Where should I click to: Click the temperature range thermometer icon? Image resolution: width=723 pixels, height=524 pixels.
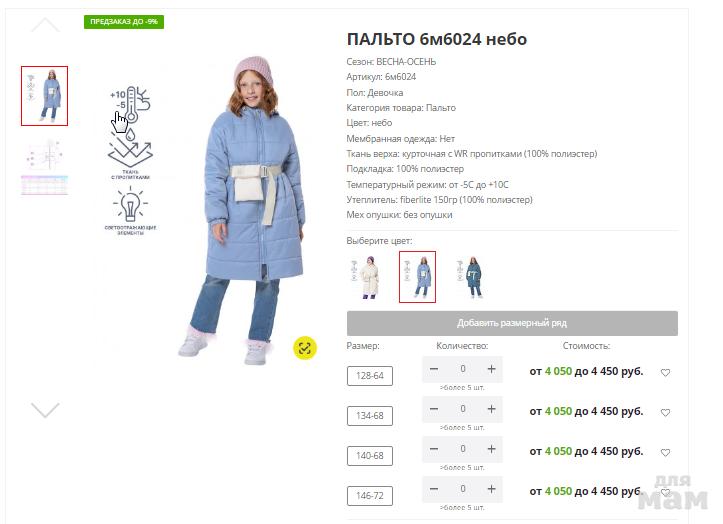[130, 105]
